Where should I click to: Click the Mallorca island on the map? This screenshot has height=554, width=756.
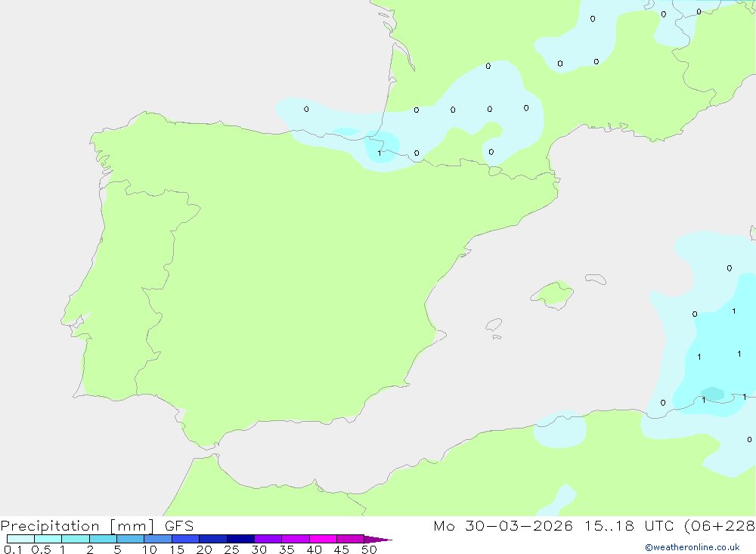[553, 294]
